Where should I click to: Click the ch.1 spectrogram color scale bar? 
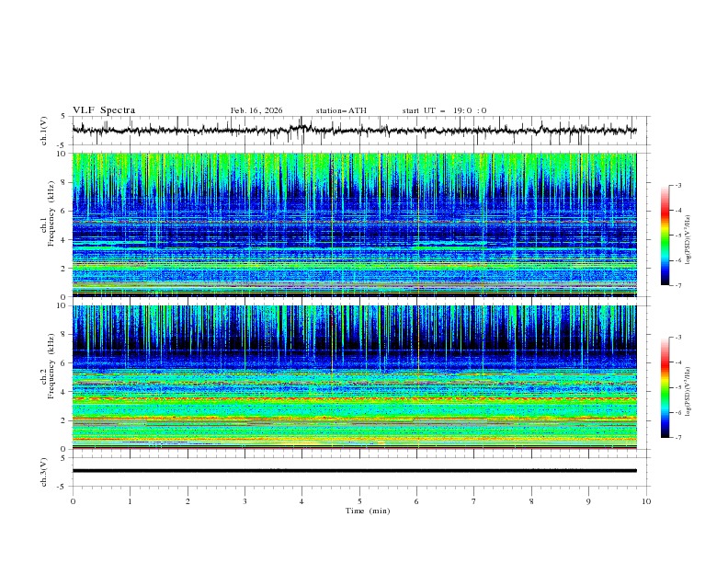tap(665, 235)
